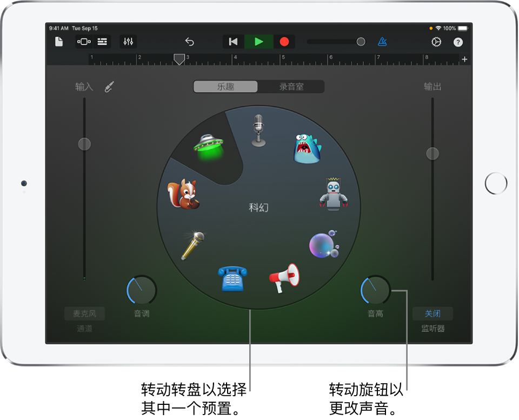Select the blue telephone voice effect

tap(232, 278)
